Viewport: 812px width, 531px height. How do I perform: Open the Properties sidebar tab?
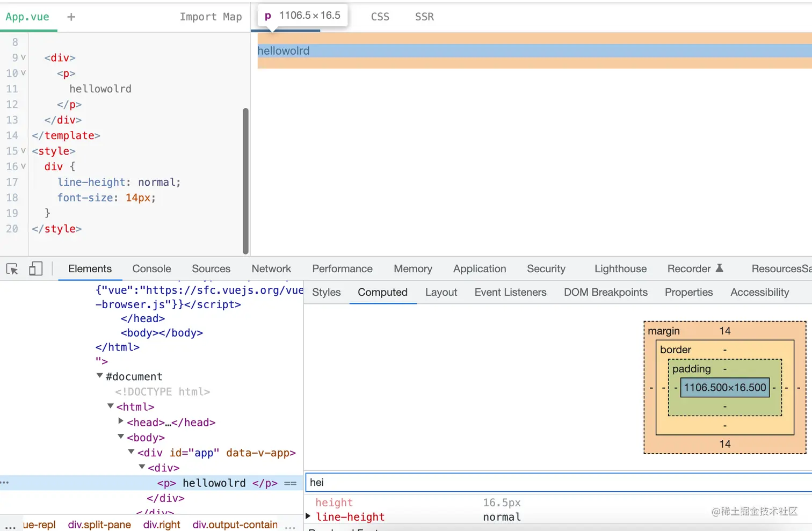[x=688, y=292]
